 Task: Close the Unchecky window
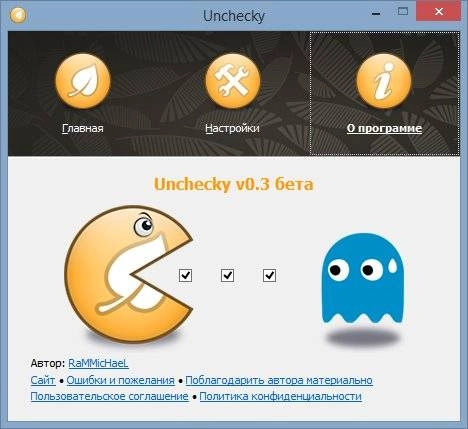pyautogui.click(x=439, y=12)
